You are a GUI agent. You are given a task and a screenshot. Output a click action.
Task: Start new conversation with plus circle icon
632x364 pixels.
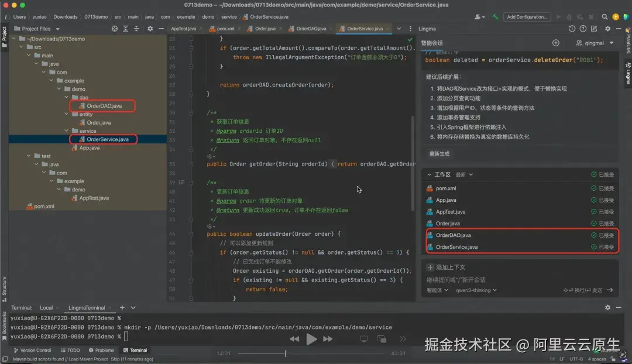[x=556, y=43]
